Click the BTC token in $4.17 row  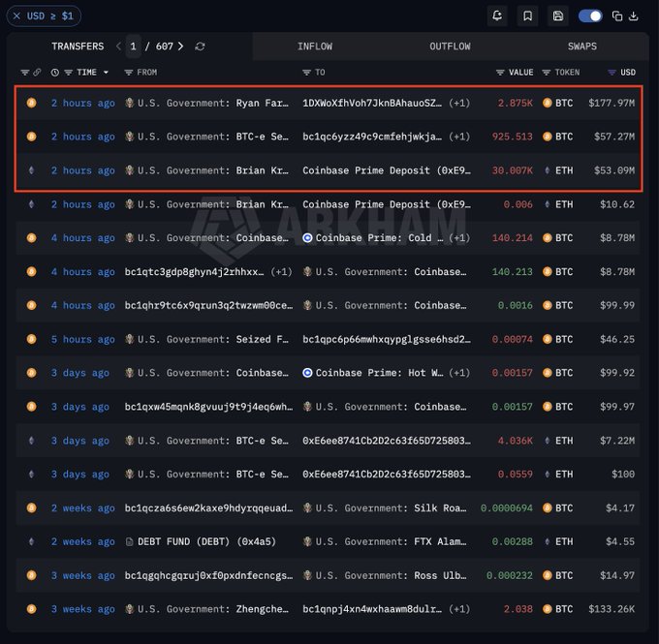[557, 507]
